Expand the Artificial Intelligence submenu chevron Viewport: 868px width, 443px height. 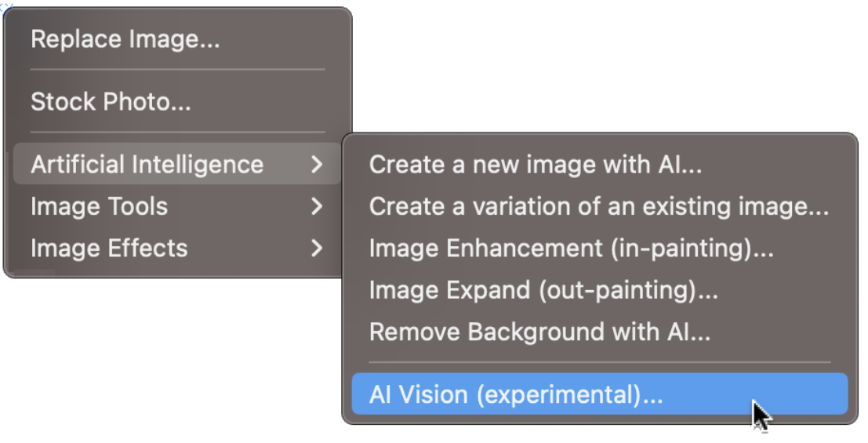[316, 165]
